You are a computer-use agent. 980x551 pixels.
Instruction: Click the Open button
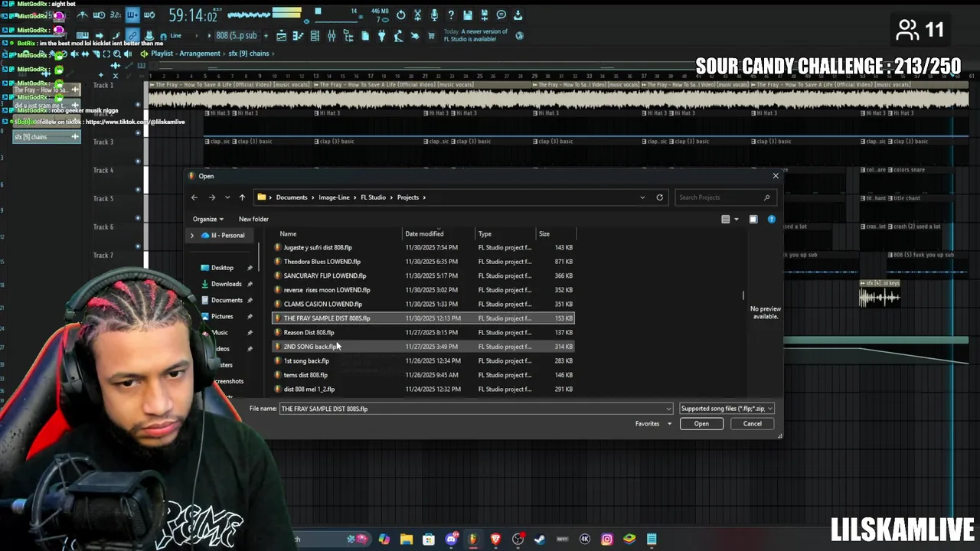coord(701,424)
